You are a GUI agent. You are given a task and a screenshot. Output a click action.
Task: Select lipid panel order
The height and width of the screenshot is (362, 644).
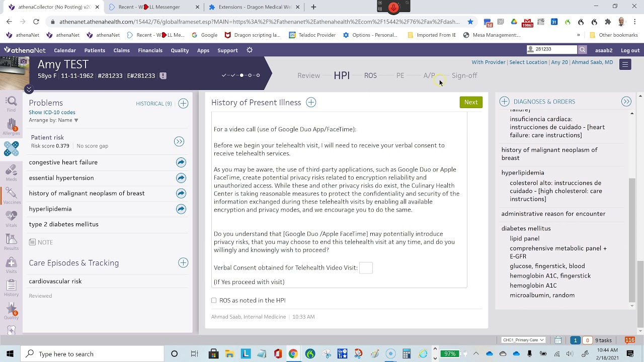coord(524,239)
